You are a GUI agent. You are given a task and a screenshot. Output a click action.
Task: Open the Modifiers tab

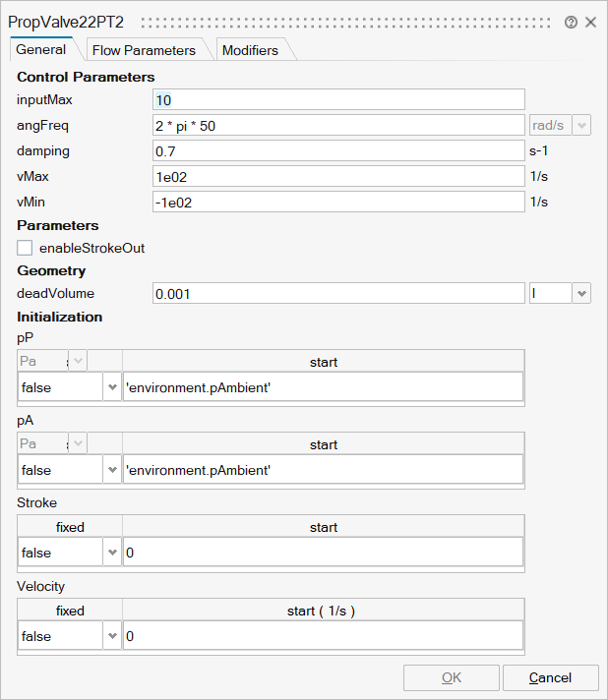(250, 50)
